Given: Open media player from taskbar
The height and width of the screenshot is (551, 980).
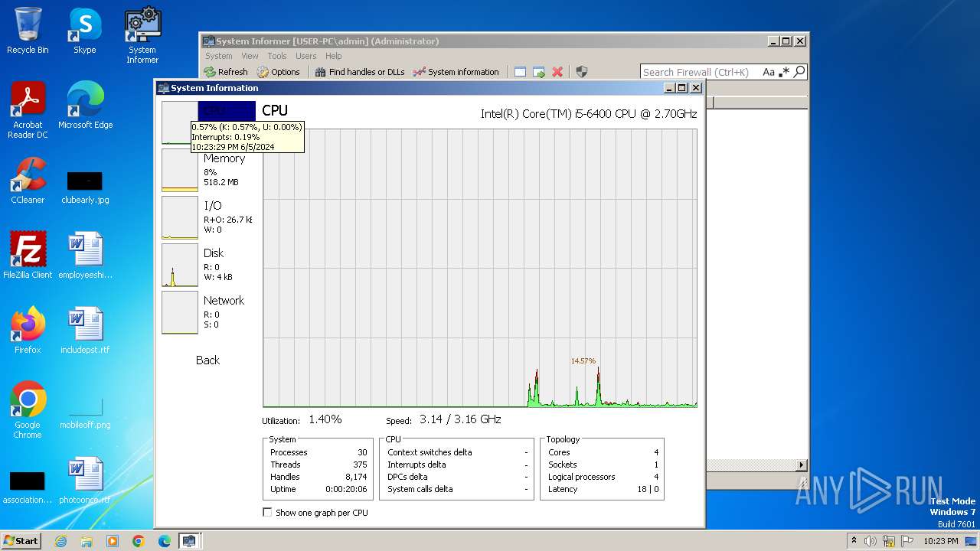Looking at the screenshot, I should tap(113, 541).
